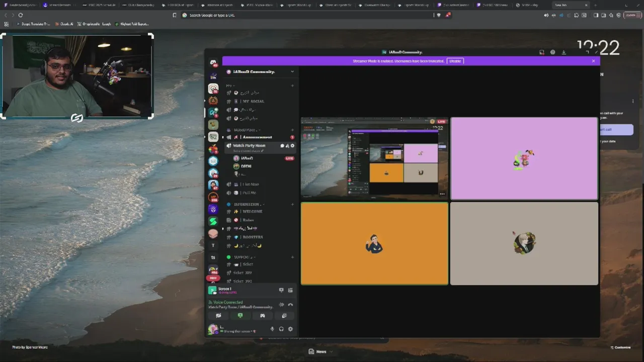Toggle noise suppression in voice panel
The width and height of the screenshot is (644, 362).
[x=281, y=304]
